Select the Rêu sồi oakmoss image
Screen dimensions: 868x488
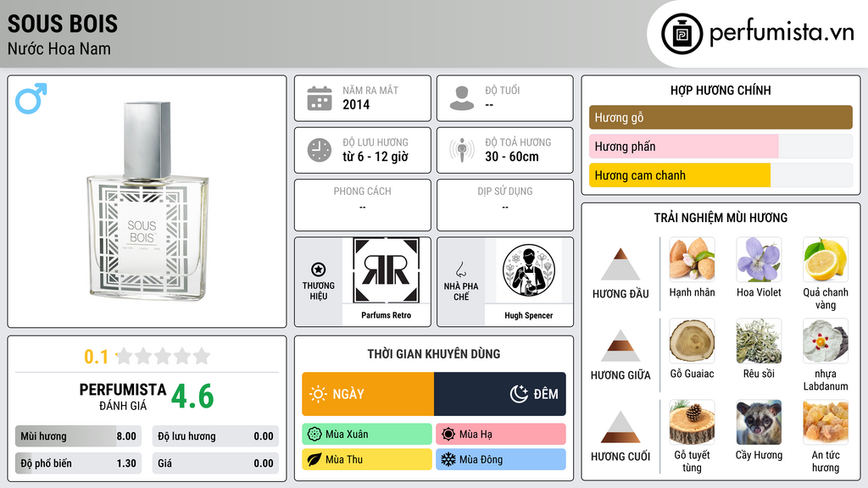(759, 341)
